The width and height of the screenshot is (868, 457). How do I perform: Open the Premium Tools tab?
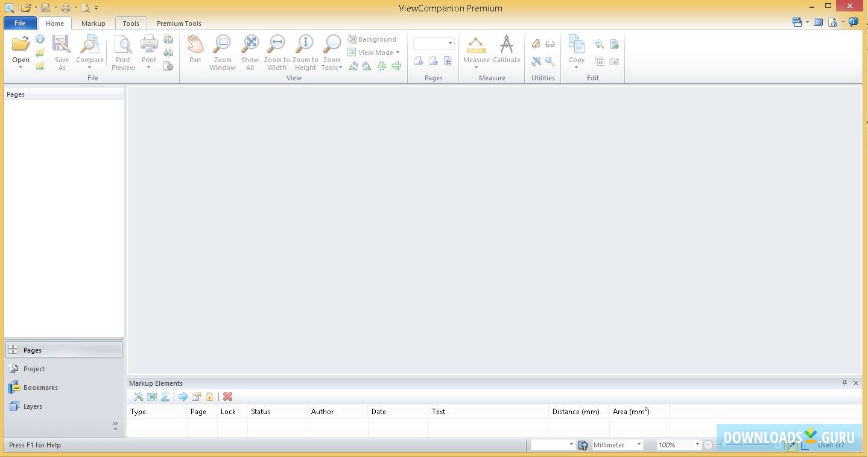179,24
